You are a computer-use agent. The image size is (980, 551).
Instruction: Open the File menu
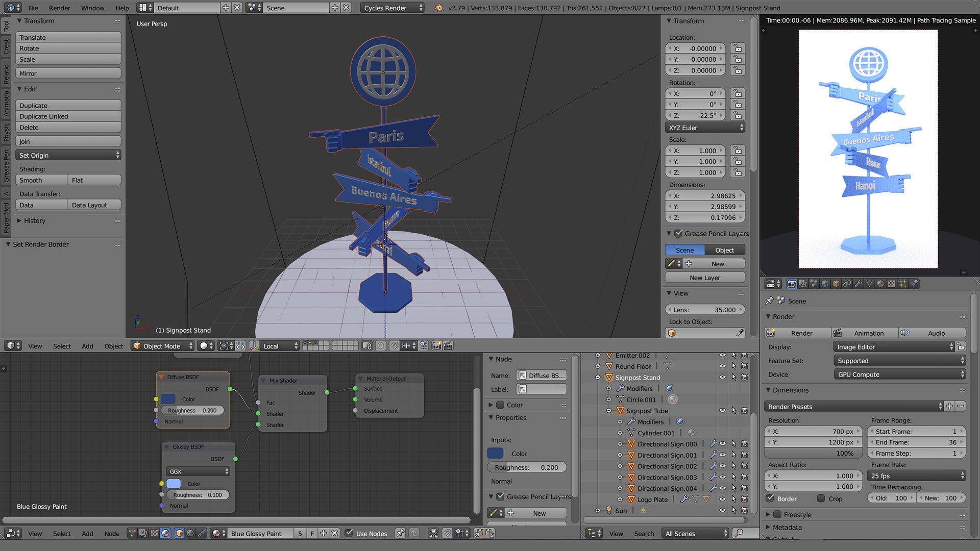(x=33, y=8)
